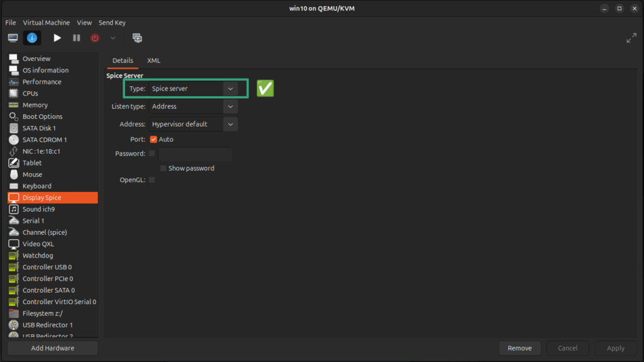The image size is (644, 362).
Task: Open the View menu
Action: [x=84, y=23]
